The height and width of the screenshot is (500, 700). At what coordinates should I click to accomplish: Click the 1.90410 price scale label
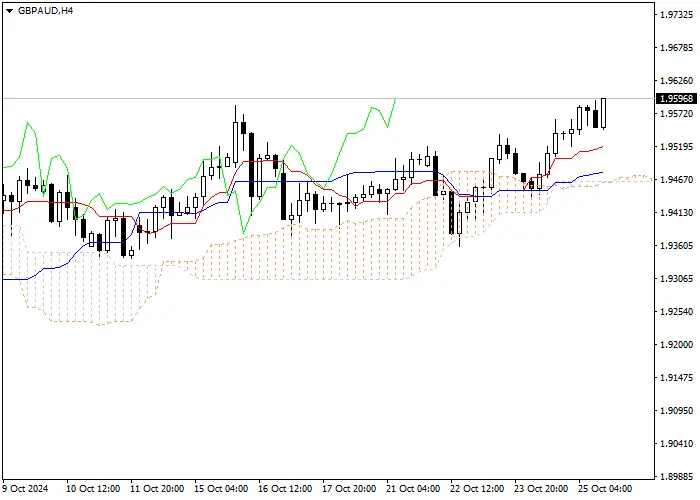tap(677, 444)
